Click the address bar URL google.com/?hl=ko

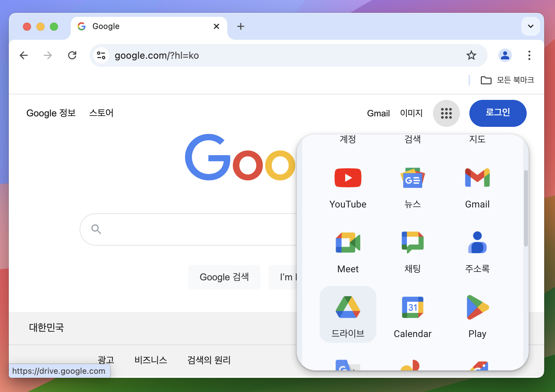click(x=156, y=55)
